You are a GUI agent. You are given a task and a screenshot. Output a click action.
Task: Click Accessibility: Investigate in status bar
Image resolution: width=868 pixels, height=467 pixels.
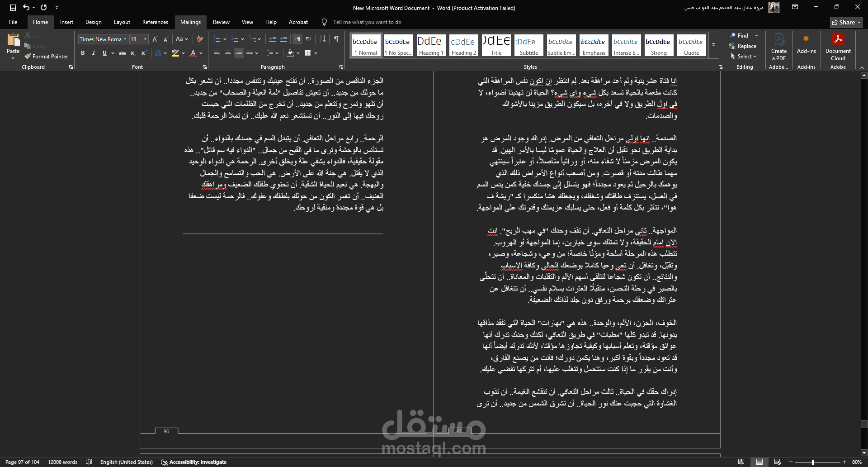coord(193,462)
